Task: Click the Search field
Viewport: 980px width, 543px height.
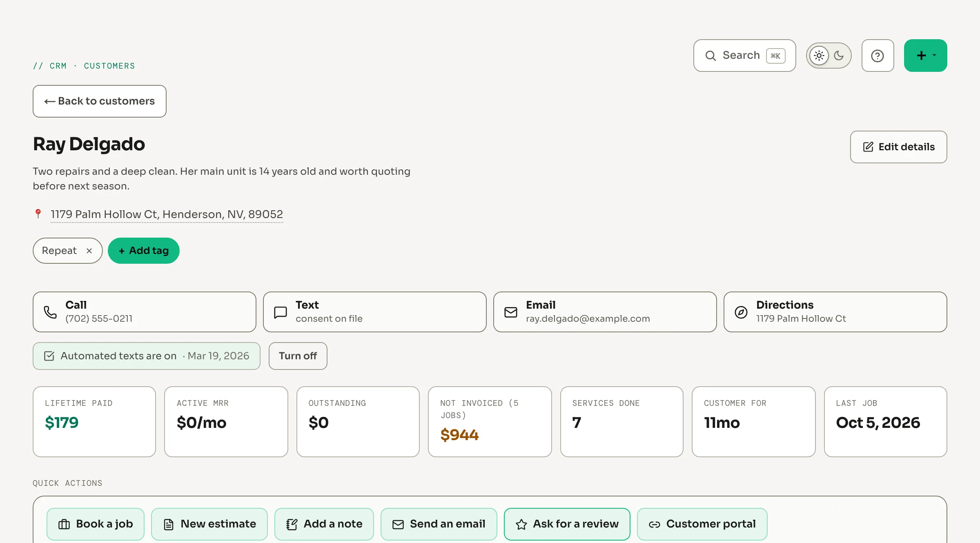Action: (x=744, y=56)
